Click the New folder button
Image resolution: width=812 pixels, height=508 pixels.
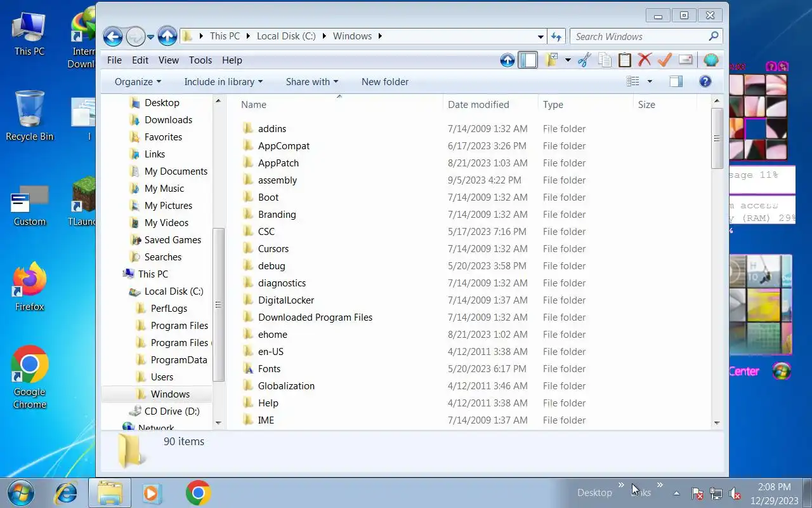click(x=385, y=81)
